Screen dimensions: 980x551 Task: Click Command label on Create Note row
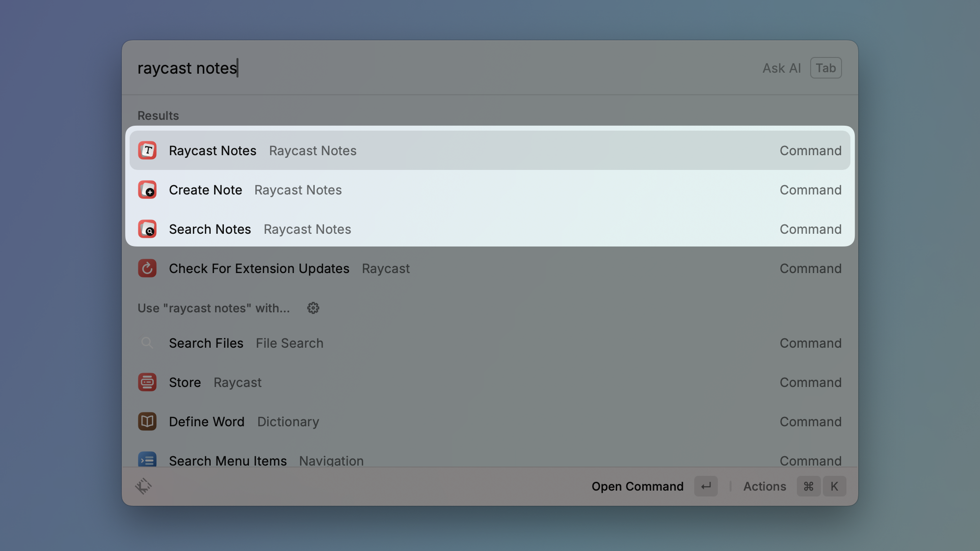(x=811, y=190)
